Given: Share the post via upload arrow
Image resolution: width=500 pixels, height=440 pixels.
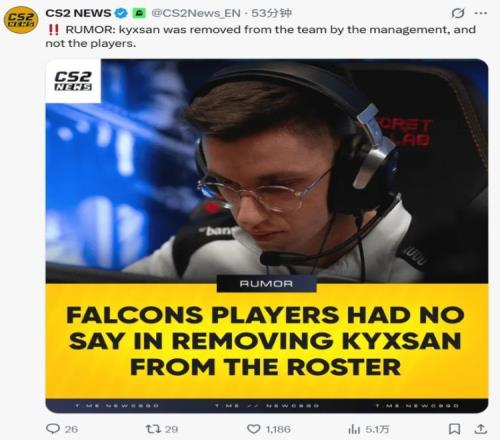Looking at the screenshot, I should (x=481, y=429).
